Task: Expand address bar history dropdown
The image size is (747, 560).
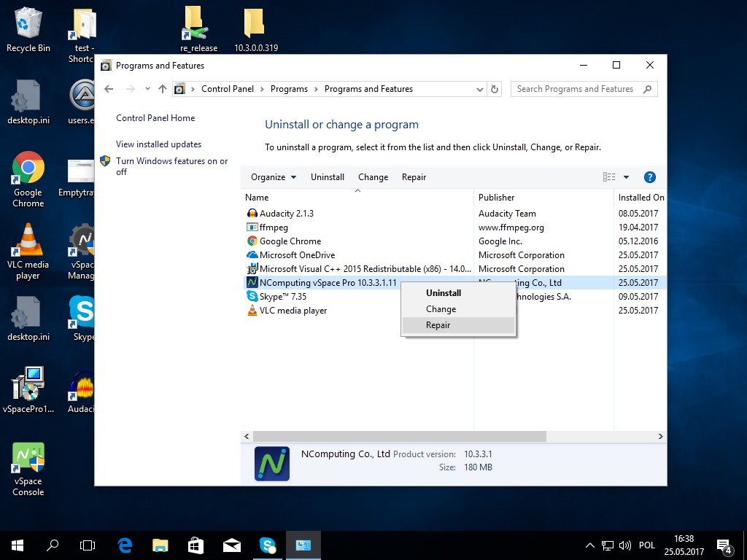Action: pos(479,89)
